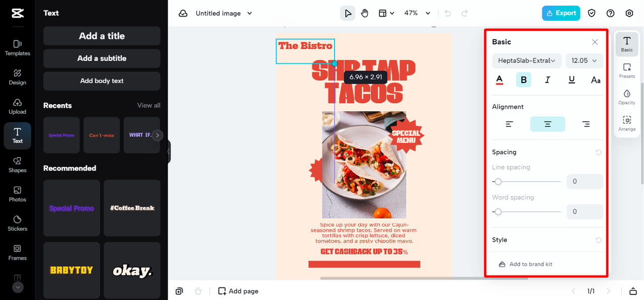Open the layout resize dropdown
The image size is (644, 300).
coord(386,13)
